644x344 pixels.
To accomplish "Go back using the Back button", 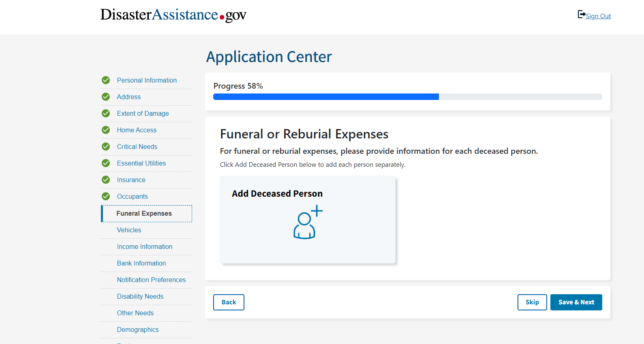I will click(229, 302).
